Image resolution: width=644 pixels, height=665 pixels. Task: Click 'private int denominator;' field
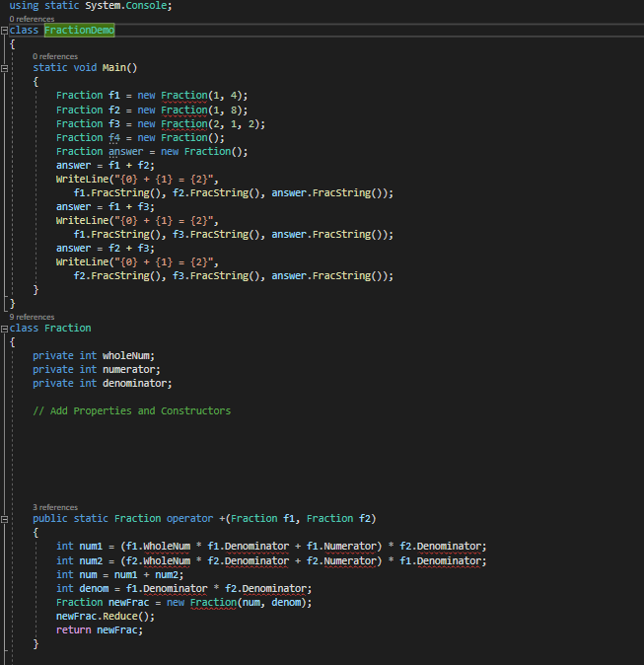coord(103,384)
